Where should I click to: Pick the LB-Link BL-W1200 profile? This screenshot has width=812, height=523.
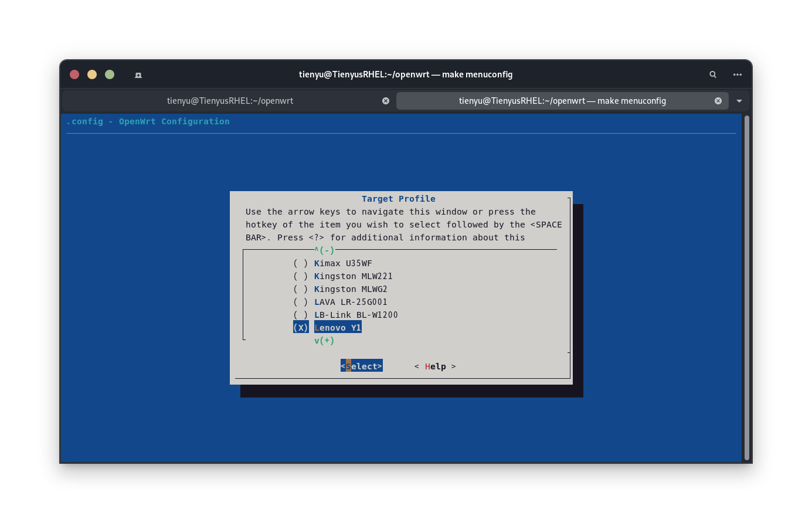(x=356, y=315)
